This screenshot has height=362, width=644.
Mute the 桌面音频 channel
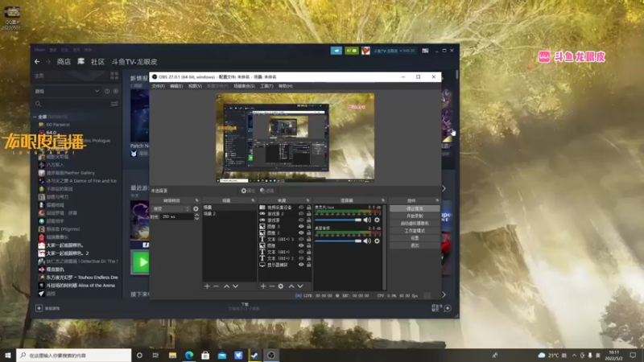click(x=367, y=241)
